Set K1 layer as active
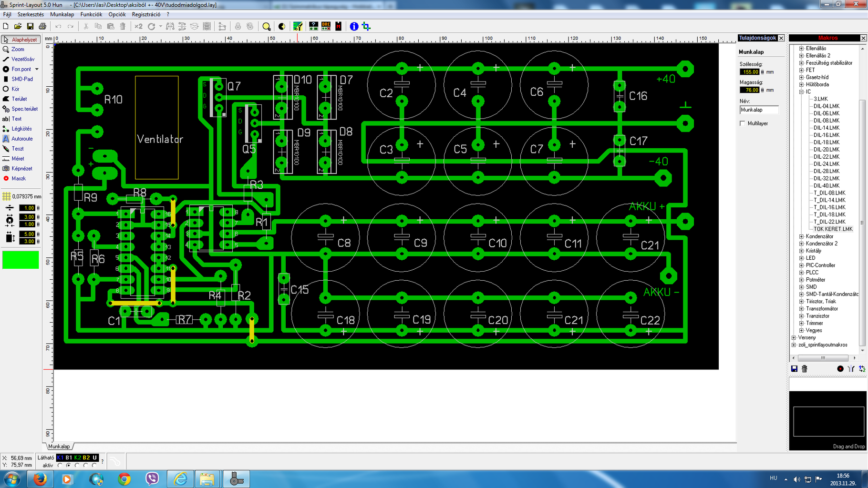868x488 pixels. click(x=60, y=465)
